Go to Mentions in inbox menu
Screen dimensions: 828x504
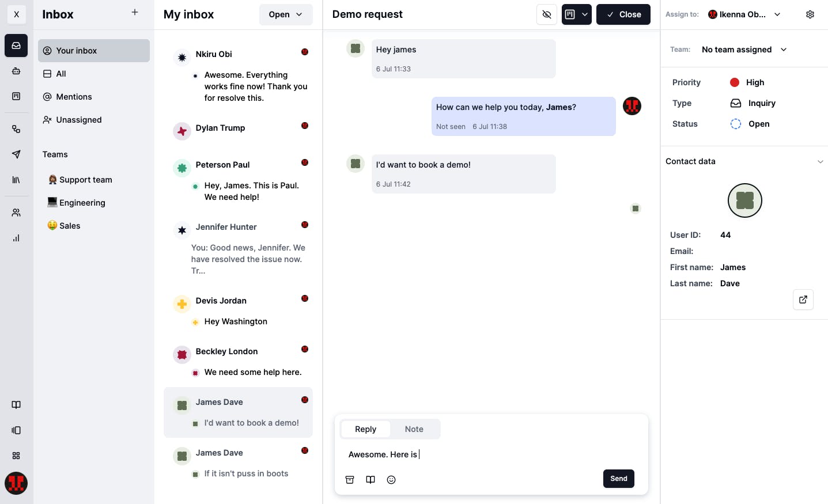click(x=74, y=97)
